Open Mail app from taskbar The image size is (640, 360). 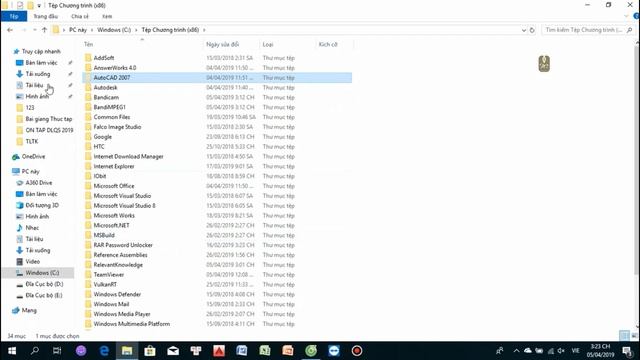(x=173, y=351)
